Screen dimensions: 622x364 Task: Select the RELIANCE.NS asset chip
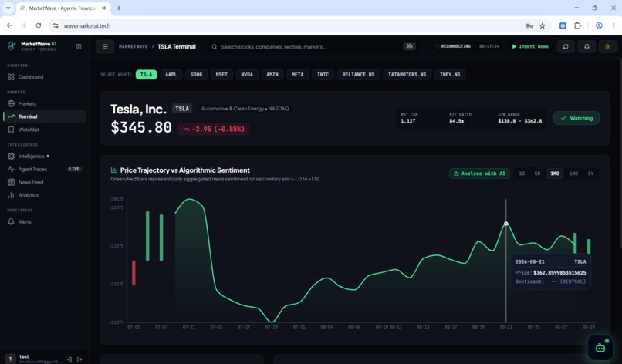[359, 75]
